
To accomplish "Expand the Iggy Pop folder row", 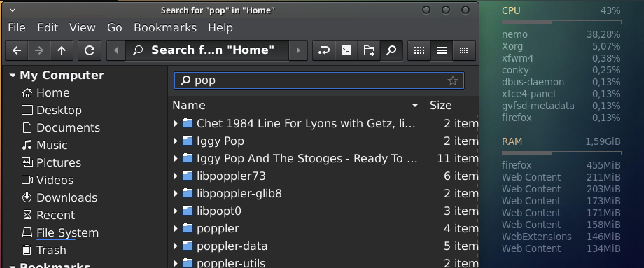I will coord(176,141).
